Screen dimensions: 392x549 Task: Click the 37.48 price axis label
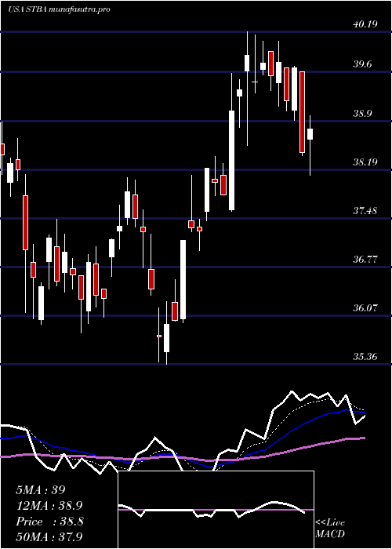(x=365, y=211)
